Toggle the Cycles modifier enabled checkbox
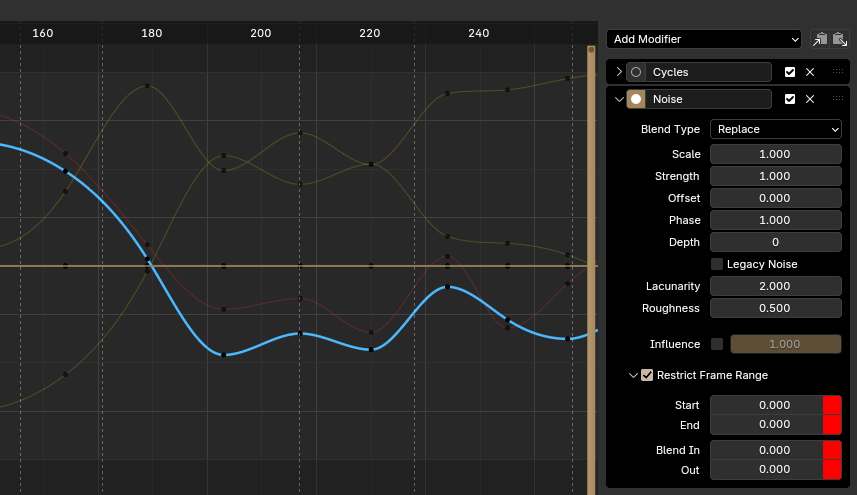Screen dimensions: 857x495 click(x=790, y=72)
